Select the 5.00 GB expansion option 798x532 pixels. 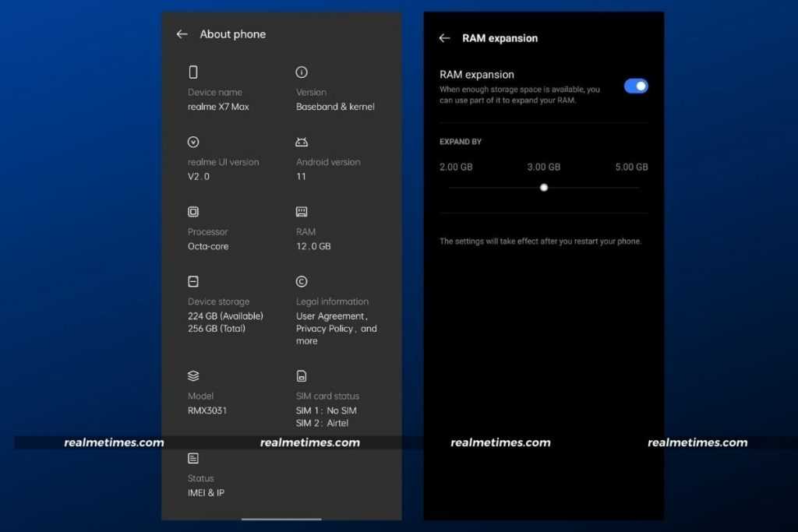pos(631,167)
